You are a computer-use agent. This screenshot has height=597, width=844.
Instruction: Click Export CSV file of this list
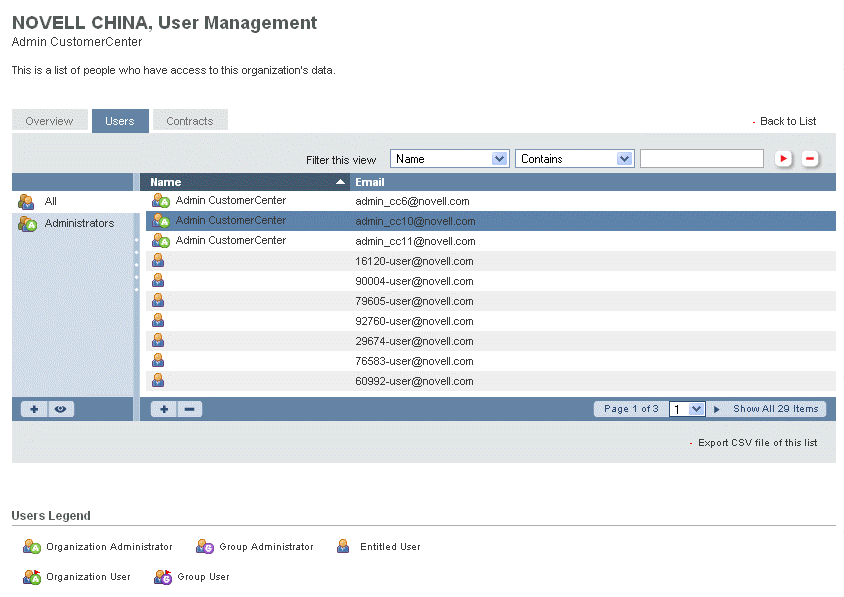[757, 442]
